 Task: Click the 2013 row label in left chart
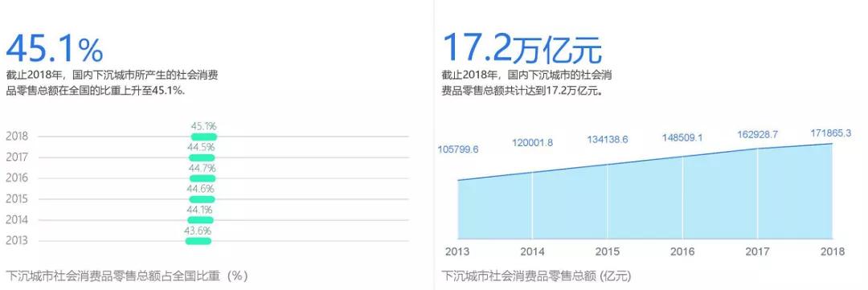click(17, 241)
